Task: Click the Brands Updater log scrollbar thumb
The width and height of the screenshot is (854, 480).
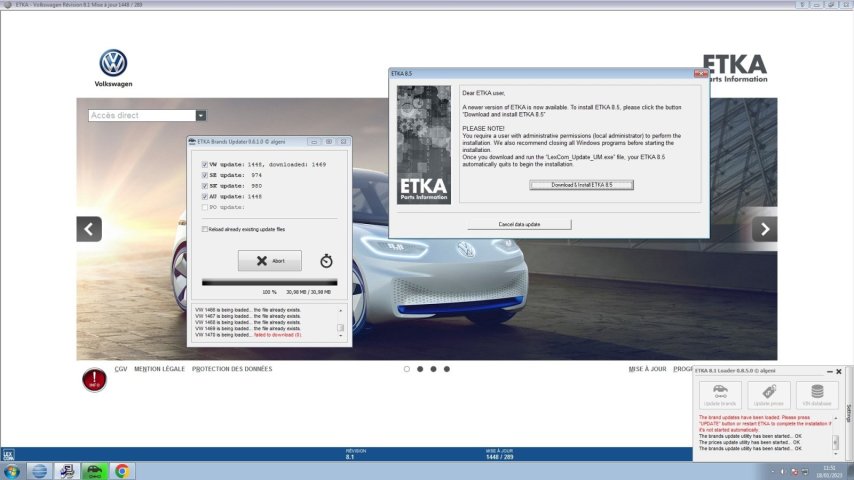Action: click(340, 328)
